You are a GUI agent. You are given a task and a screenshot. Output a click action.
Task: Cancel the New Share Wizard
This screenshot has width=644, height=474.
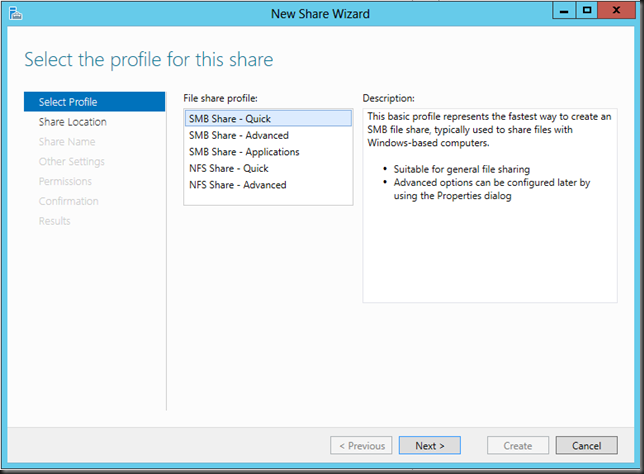pos(586,445)
